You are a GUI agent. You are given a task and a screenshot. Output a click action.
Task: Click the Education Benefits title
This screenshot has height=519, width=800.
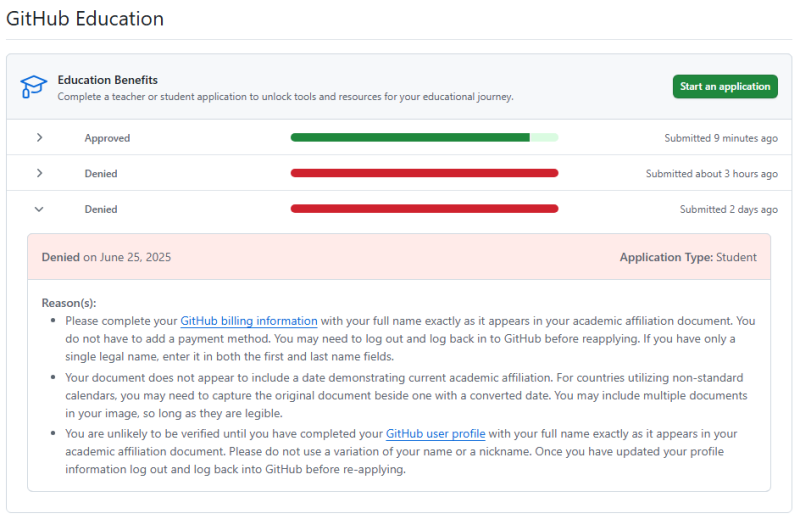tap(108, 80)
